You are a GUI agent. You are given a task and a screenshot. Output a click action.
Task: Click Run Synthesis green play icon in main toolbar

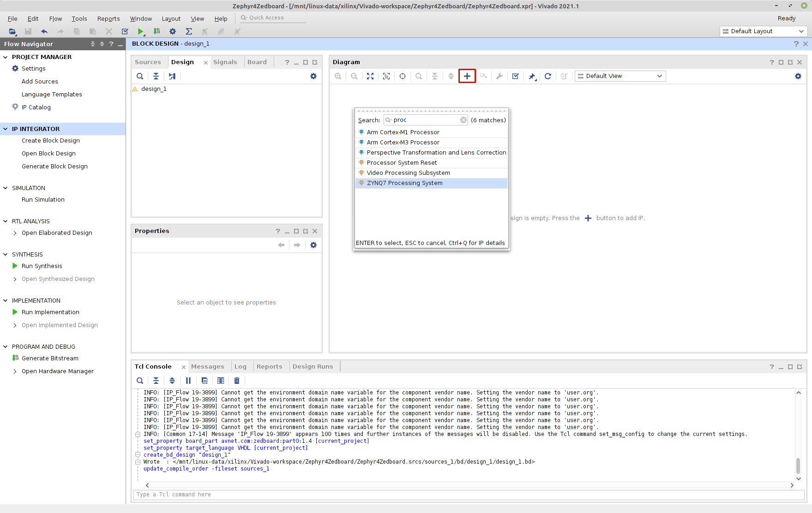point(140,31)
